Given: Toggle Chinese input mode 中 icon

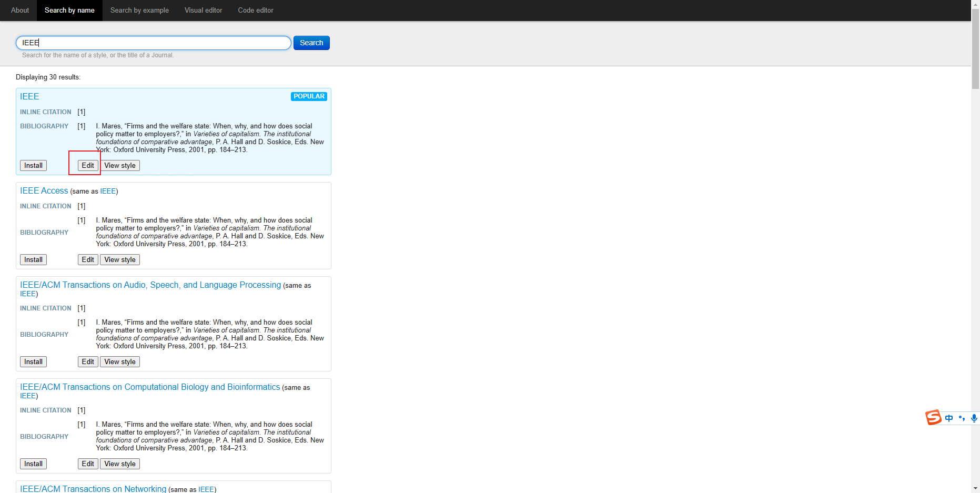Looking at the screenshot, I should (x=949, y=418).
